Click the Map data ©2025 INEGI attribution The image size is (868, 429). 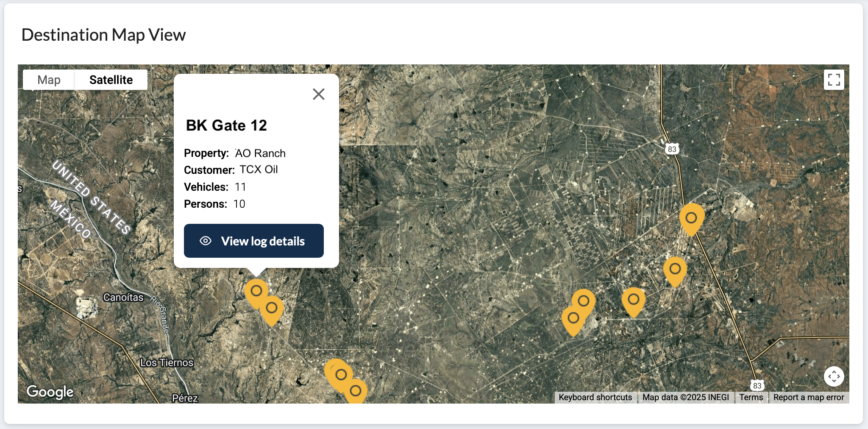685,397
